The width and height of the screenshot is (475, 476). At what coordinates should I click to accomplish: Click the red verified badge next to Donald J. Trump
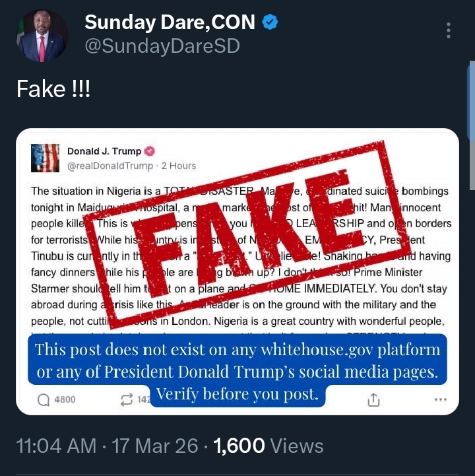point(149,151)
